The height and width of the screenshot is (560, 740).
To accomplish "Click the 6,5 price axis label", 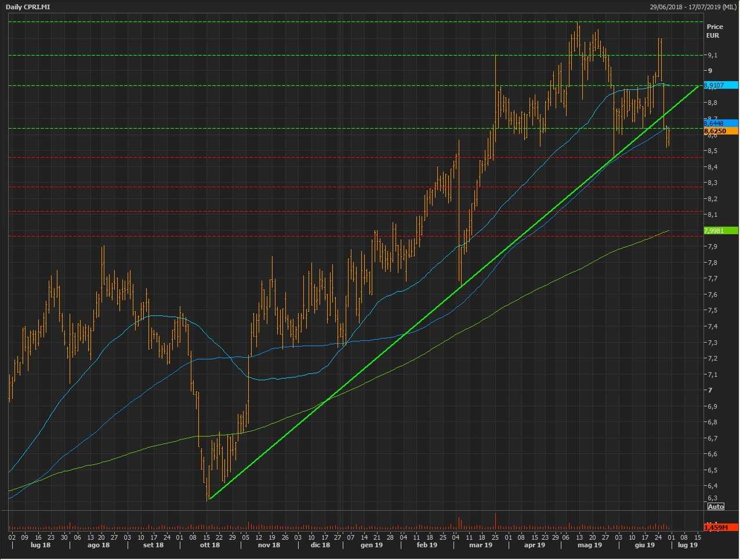I will coord(712,470).
